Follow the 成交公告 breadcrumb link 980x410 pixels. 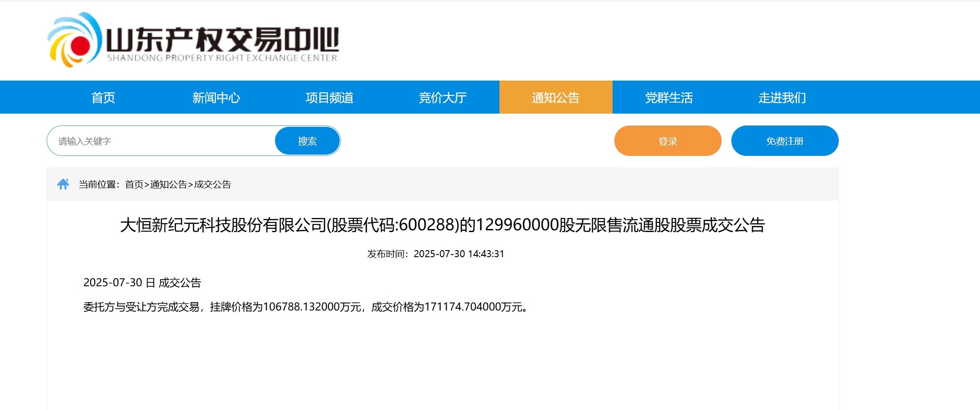click(x=213, y=185)
